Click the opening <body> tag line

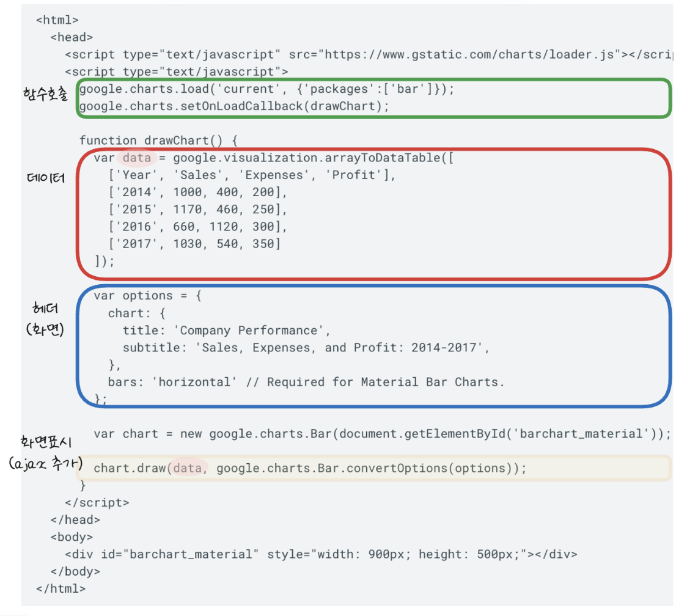[72, 537]
